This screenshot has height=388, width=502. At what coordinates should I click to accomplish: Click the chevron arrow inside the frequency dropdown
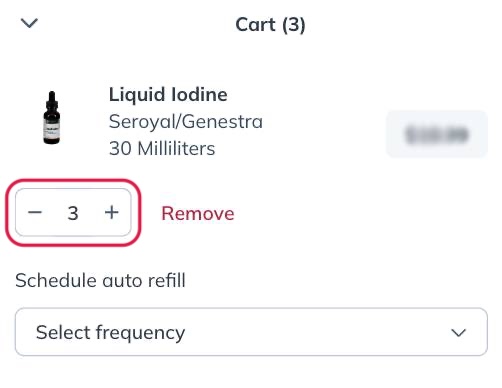click(458, 333)
